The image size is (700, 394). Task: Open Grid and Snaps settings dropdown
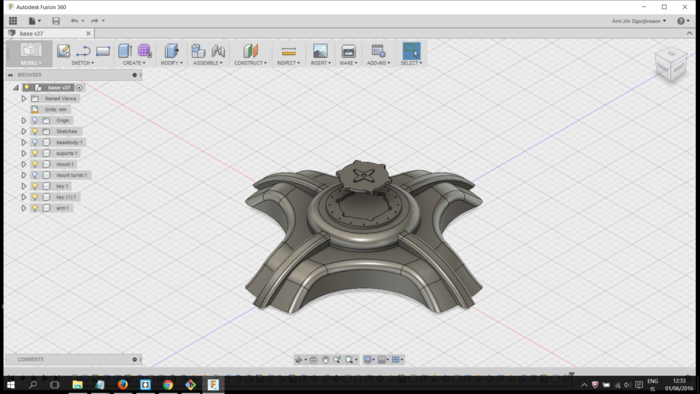point(383,360)
